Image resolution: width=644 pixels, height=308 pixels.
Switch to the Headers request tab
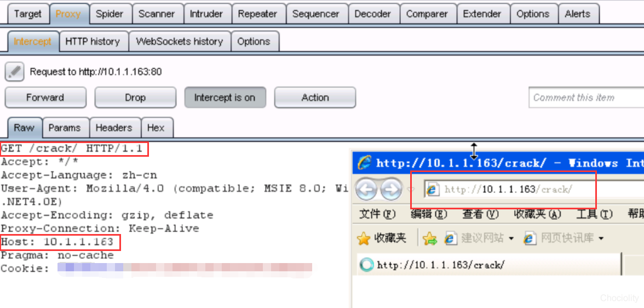point(114,128)
